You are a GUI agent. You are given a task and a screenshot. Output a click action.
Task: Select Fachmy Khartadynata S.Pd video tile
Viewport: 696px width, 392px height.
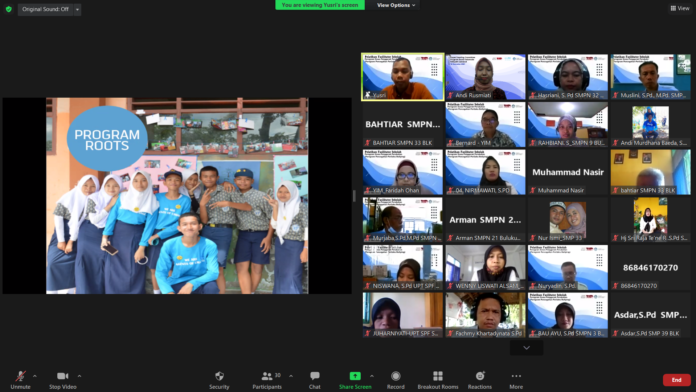[x=485, y=315]
